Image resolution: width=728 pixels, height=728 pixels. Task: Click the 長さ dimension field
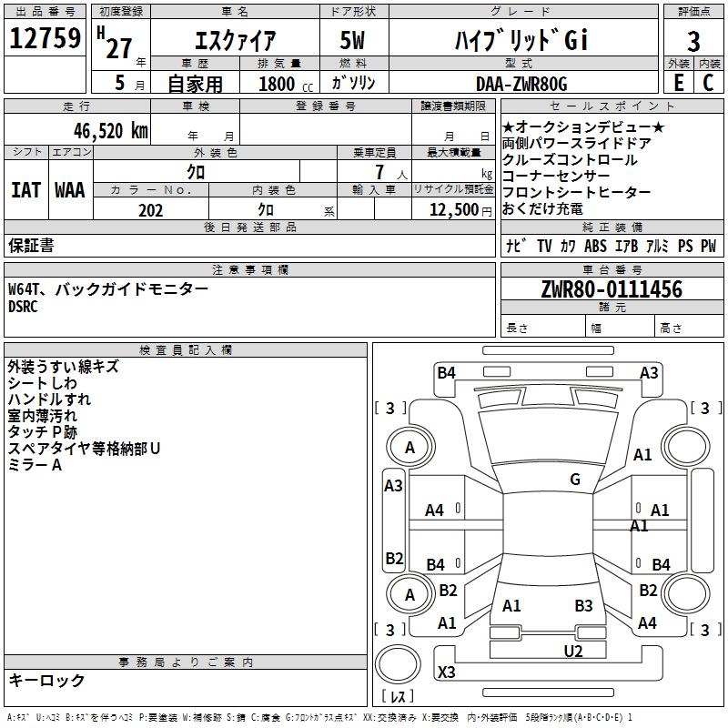pyautogui.click(x=542, y=328)
